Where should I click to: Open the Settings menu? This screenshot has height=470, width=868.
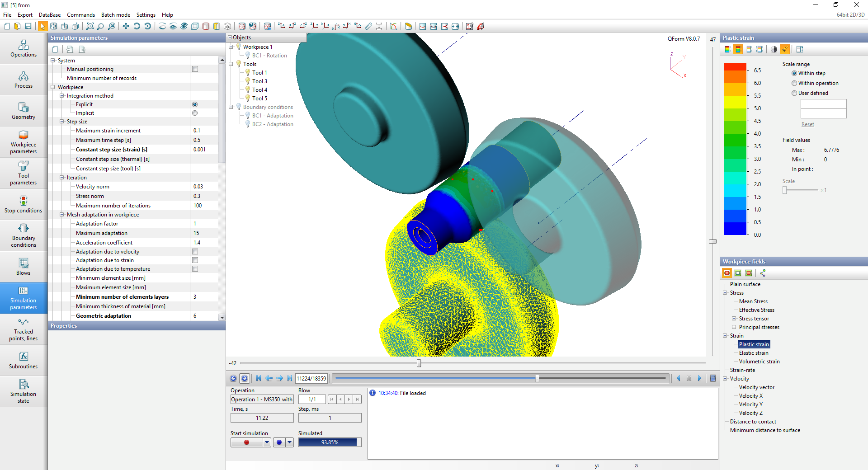click(146, 15)
